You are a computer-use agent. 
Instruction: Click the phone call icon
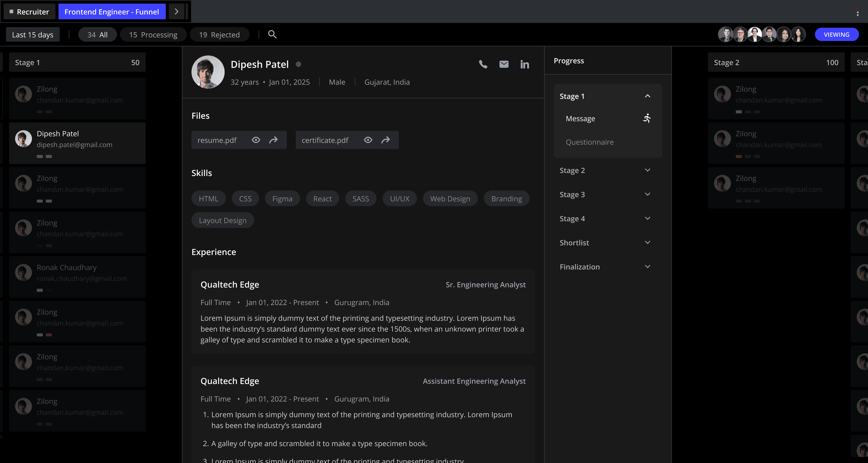click(483, 64)
